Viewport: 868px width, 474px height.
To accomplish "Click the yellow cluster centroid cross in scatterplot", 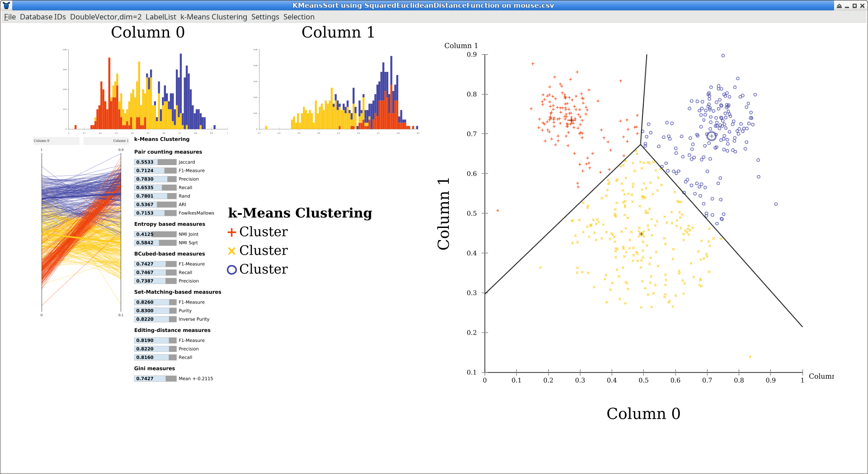I will tap(641, 234).
